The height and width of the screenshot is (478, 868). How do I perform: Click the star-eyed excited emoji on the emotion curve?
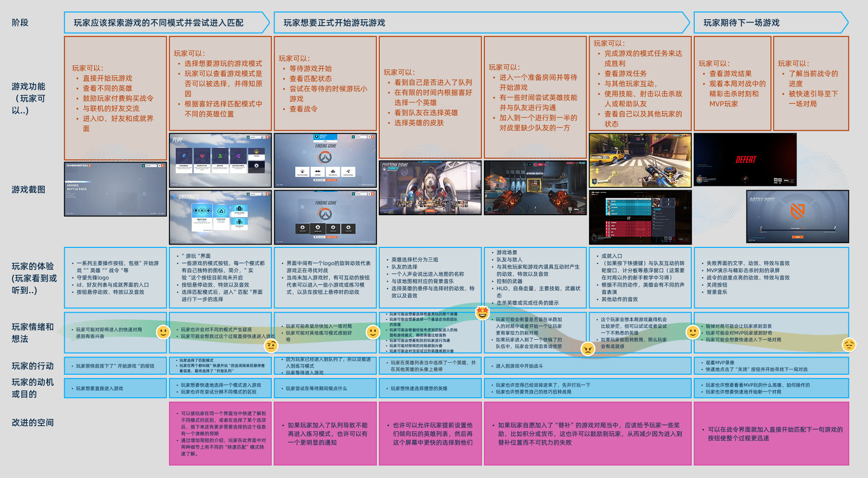[x=482, y=313]
